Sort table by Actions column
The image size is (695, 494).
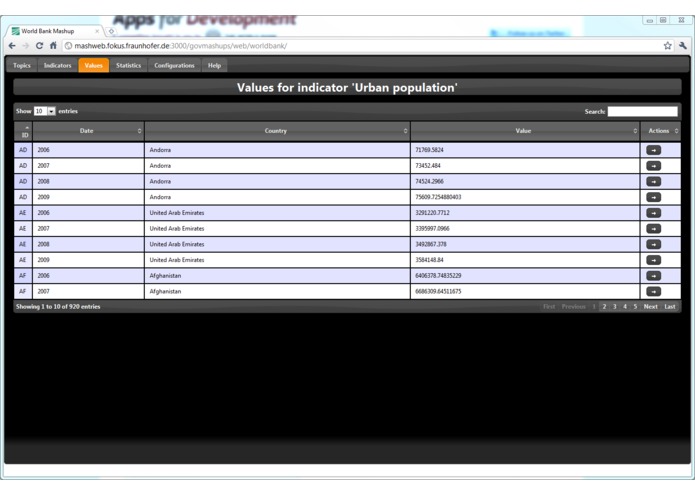[x=661, y=131]
